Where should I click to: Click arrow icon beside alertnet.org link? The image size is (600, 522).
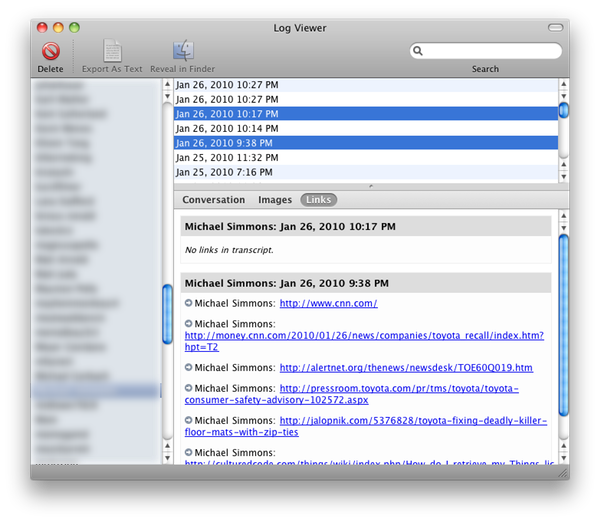[x=189, y=367]
